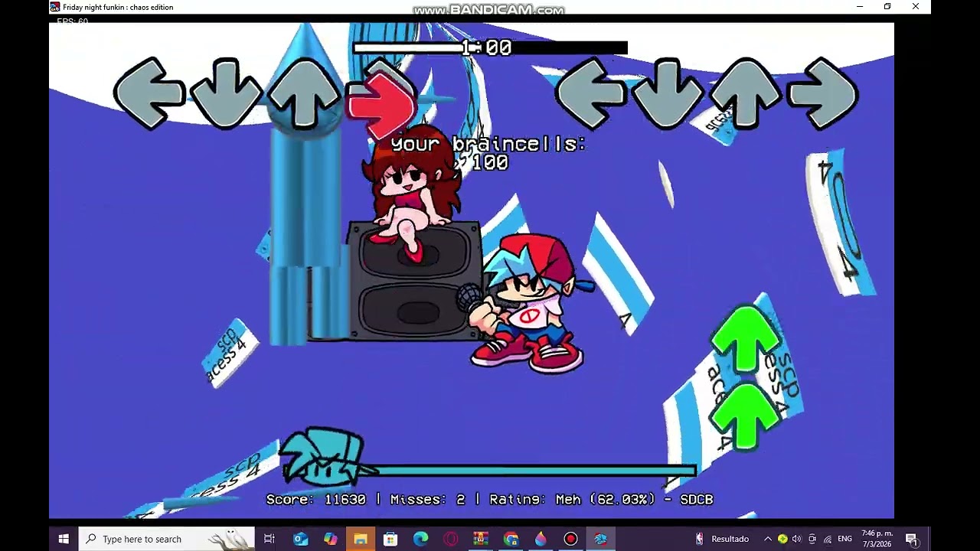Open the notification center icon
Screen dimensions: 980x551
pyautogui.click(x=911, y=539)
